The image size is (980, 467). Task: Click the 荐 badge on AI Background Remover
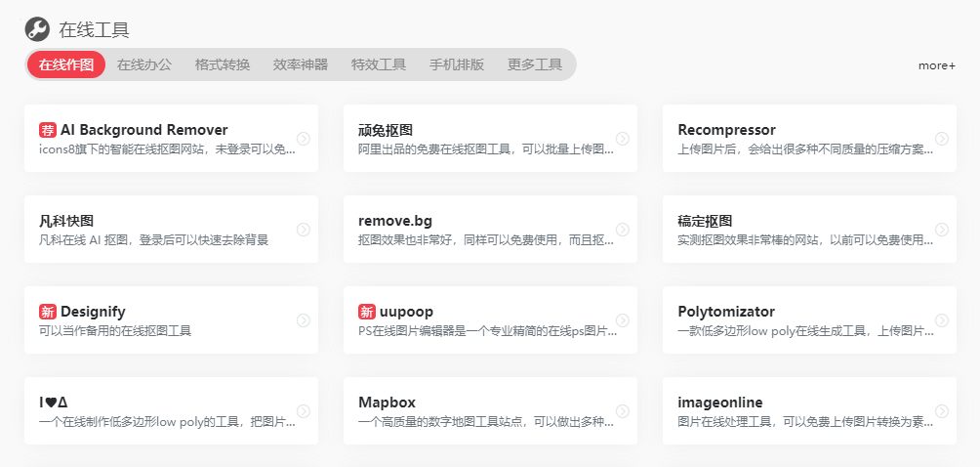coord(48,130)
